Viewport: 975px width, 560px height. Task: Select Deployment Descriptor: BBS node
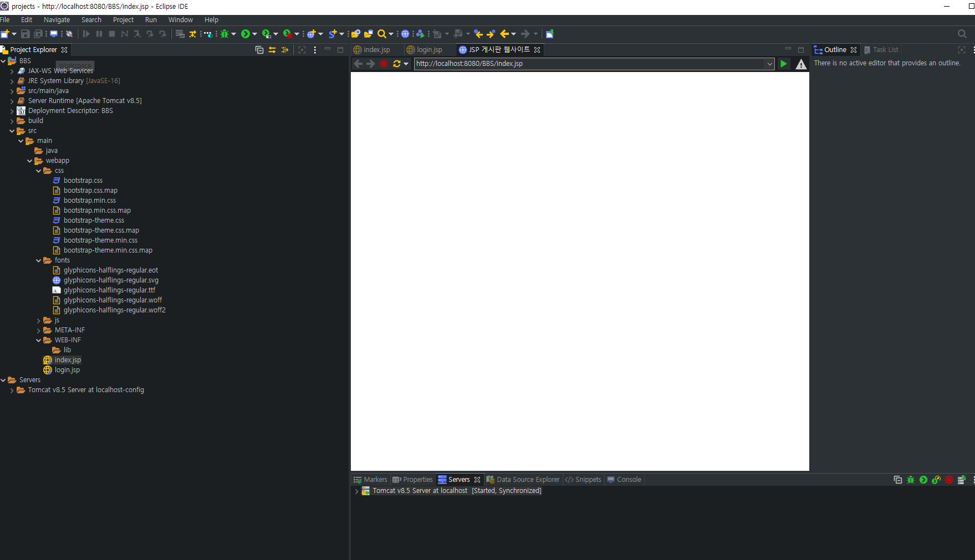click(70, 111)
